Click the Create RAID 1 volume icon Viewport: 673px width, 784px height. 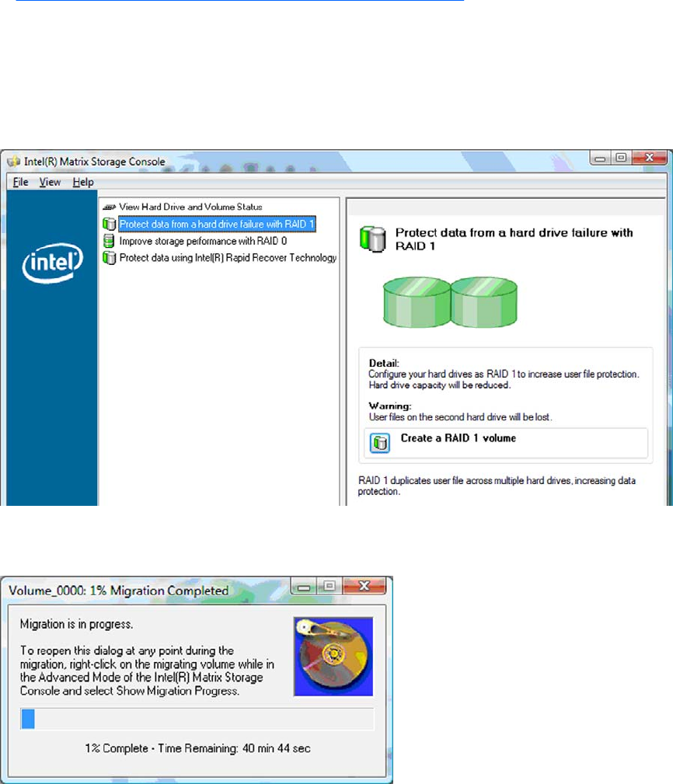click(x=379, y=442)
